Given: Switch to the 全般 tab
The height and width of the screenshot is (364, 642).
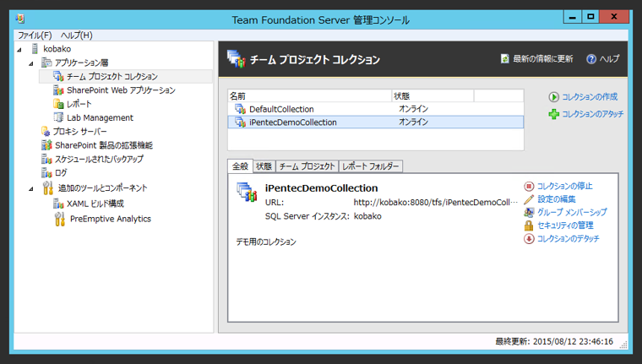Looking at the screenshot, I should [x=241, y=166].
